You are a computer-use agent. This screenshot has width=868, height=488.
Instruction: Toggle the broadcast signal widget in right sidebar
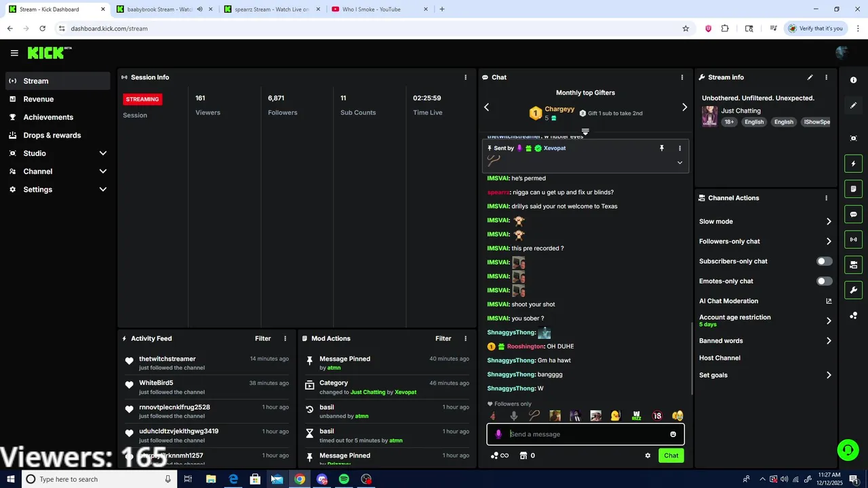click(x=853, y=239)
